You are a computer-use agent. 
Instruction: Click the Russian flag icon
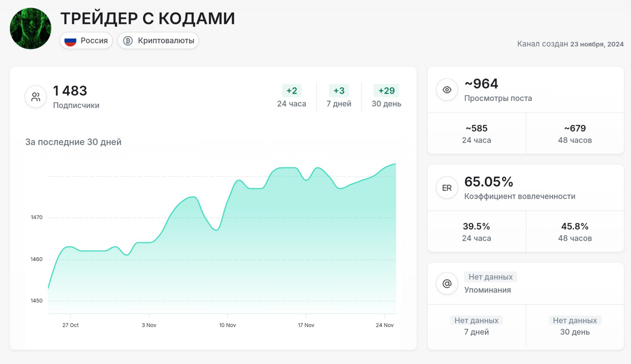click(71, 41)
